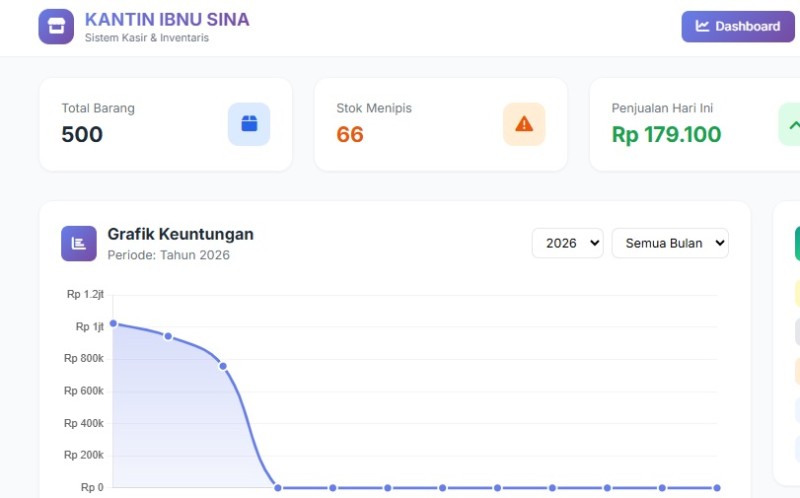Select the last data point on the chart
Screen dimensions: 800x498
pyautogui.click(x=717, y=488)
